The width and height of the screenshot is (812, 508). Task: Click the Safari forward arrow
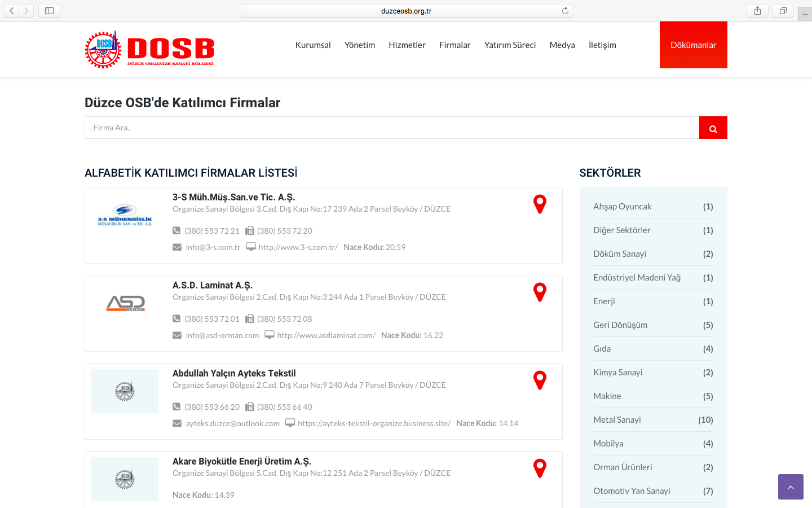(x=26, y=11)
